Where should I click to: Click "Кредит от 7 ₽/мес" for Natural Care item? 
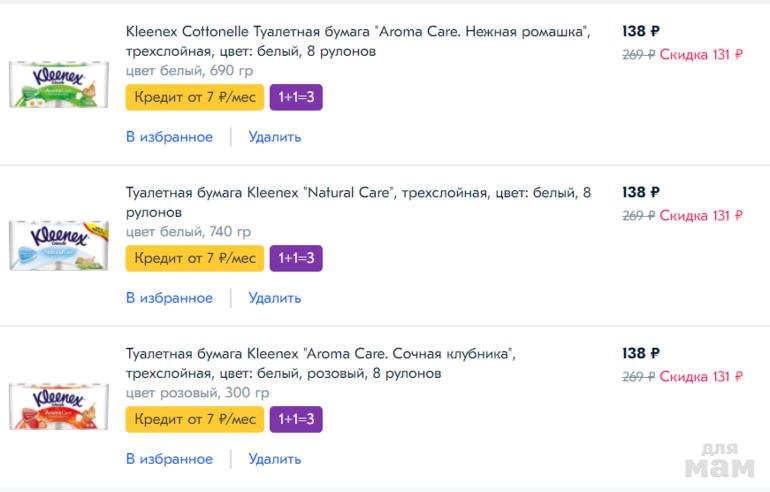[194, 258]
